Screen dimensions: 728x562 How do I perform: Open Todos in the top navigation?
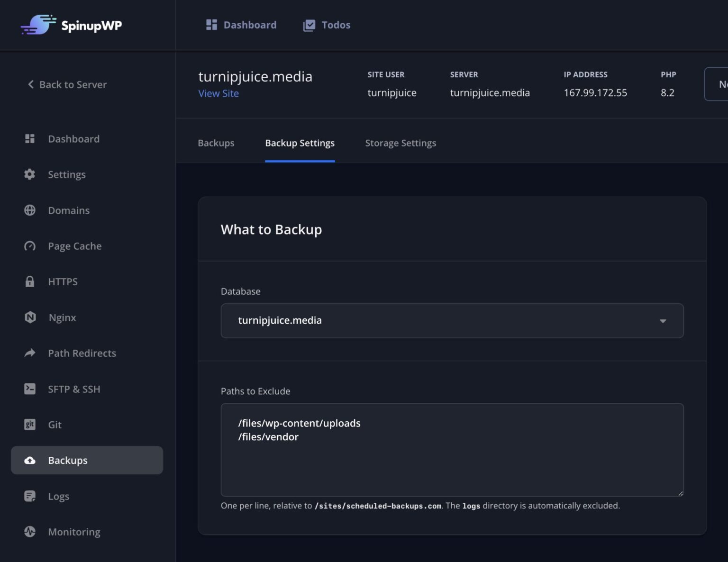[327, 25]
